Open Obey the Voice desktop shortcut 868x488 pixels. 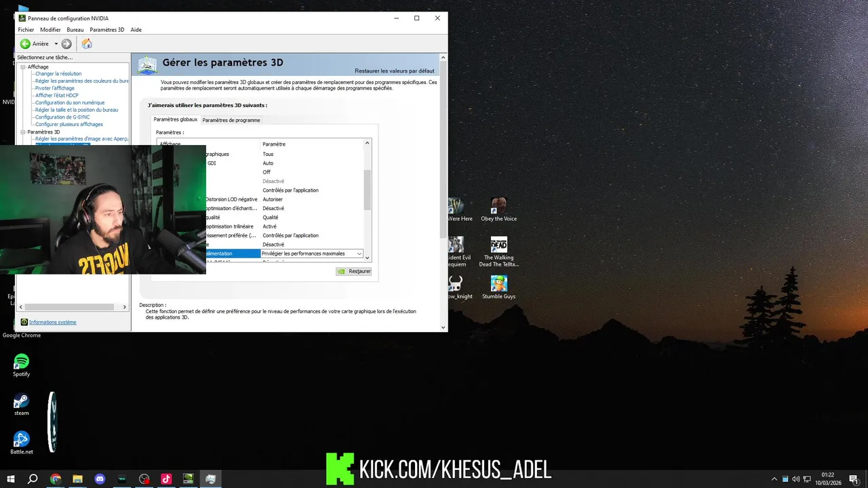pyautogui.click(x=499, y=209)
